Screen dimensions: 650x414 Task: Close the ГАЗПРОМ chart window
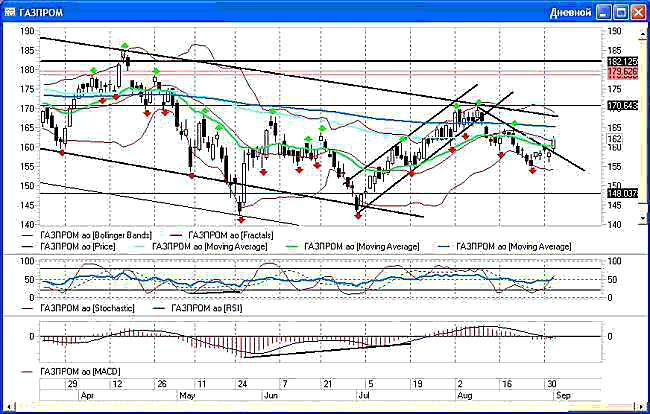(x=638, y=12)
